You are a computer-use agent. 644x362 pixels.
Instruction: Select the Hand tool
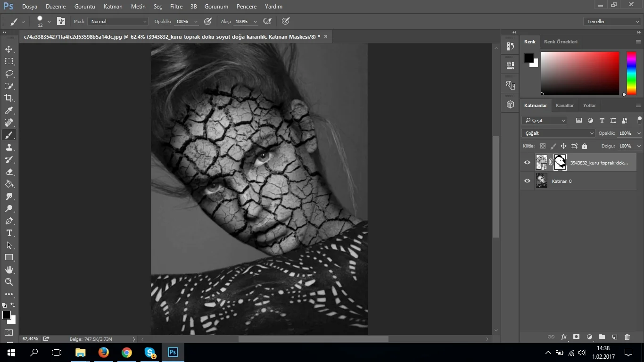[9, 270]
